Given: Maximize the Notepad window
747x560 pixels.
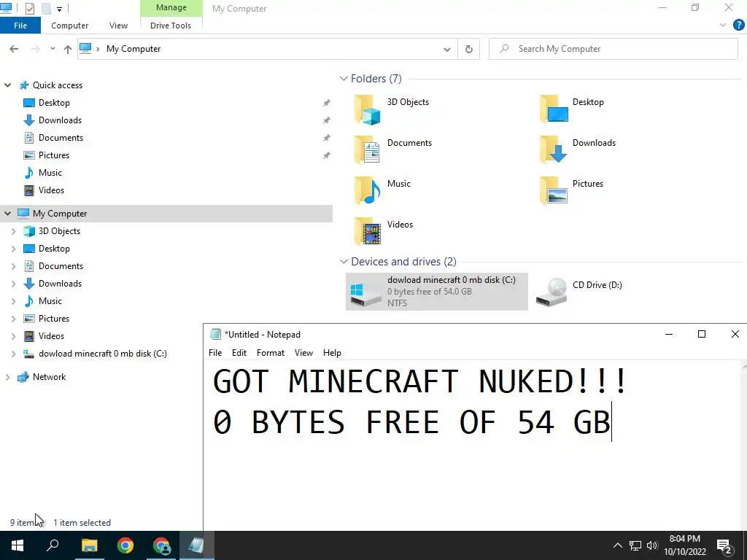Looking at the screenshot, I should (x=701, y=334).
